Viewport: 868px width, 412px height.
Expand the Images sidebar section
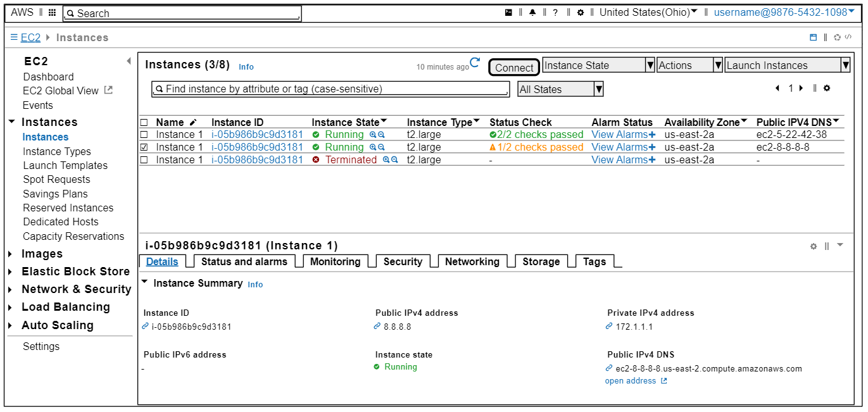pos(11,254)
